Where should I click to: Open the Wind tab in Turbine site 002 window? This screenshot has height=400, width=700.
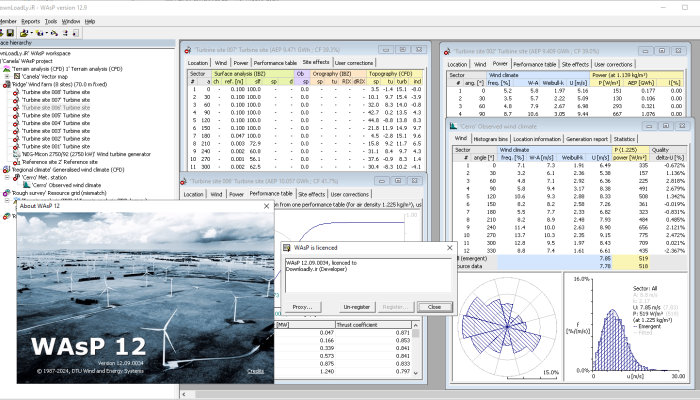pyautogui.click(x=480, y=64)
